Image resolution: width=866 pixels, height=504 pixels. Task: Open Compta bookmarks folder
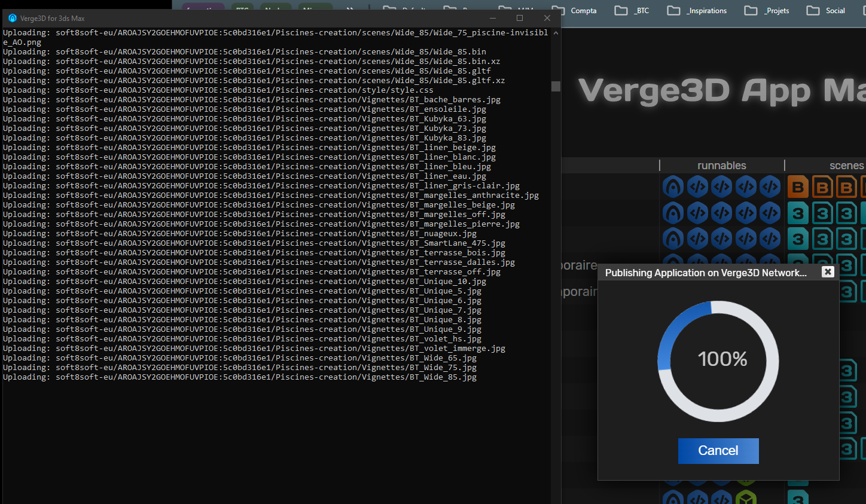574,10
